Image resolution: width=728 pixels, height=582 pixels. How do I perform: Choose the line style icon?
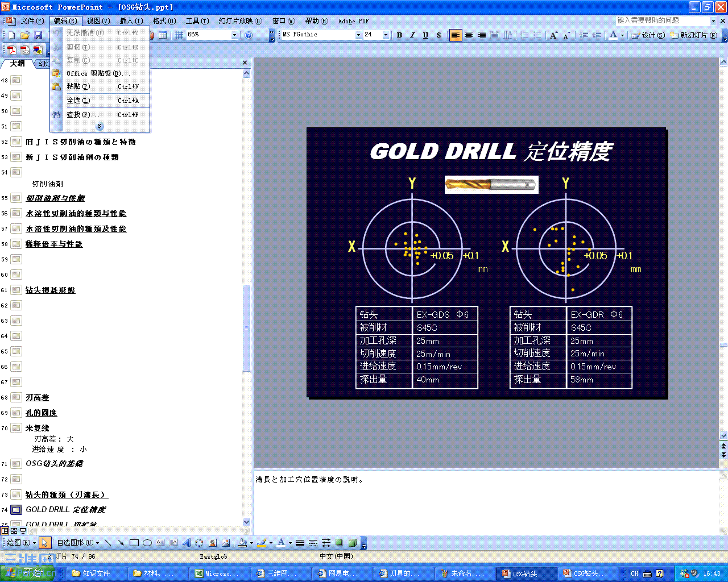coord(300,543)
